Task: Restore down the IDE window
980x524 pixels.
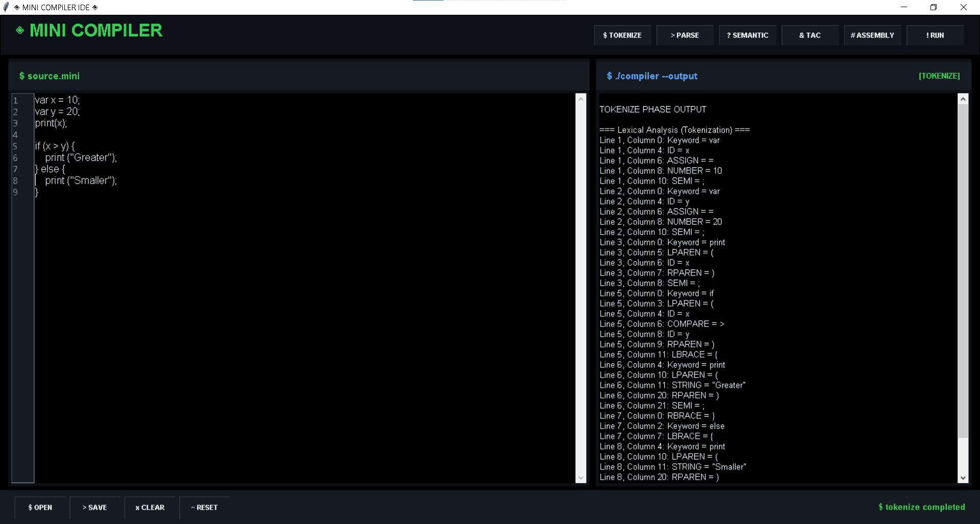Action: point(934,7)
